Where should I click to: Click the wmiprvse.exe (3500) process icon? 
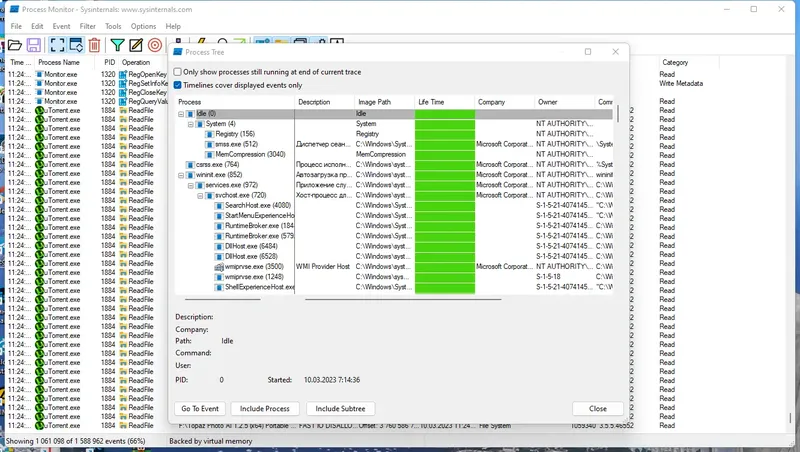pyautogui.click(x=219, y=267)
